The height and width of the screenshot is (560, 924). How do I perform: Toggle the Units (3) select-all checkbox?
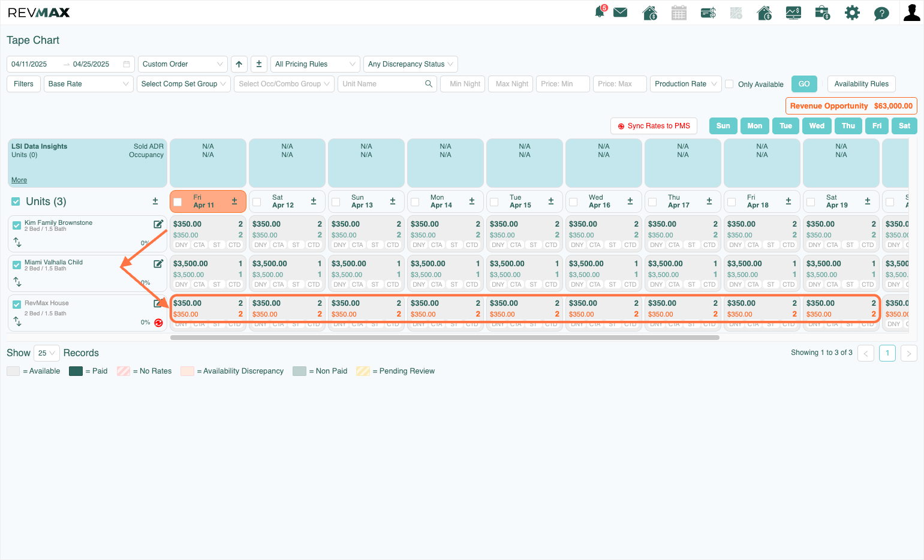pos(16,201)
